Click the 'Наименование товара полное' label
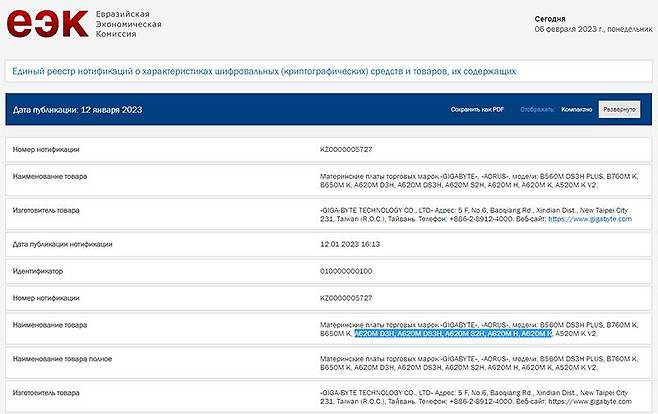This screenshot has height=414, width=658. (x=63, y=359)
